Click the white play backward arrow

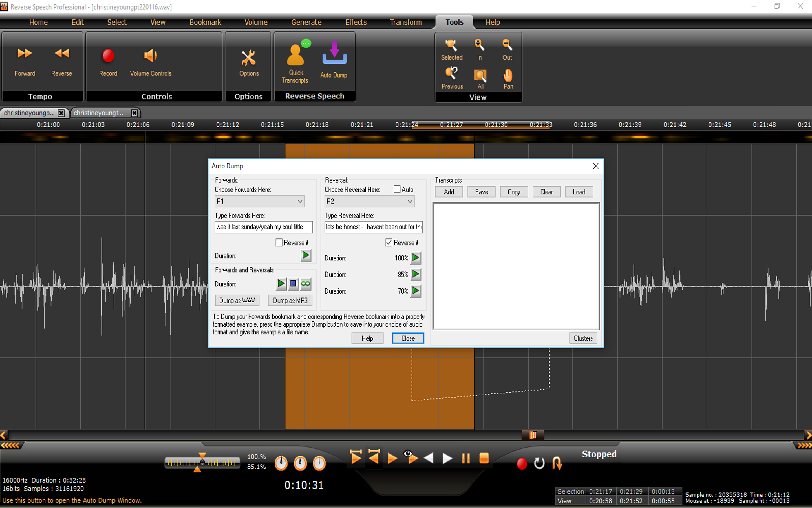[x=429, y=458]
